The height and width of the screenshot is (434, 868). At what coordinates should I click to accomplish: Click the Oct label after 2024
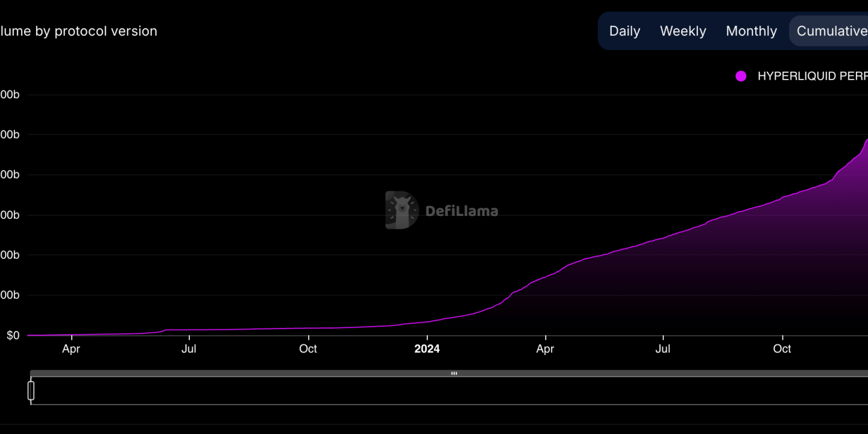click(x=782, y=349)
